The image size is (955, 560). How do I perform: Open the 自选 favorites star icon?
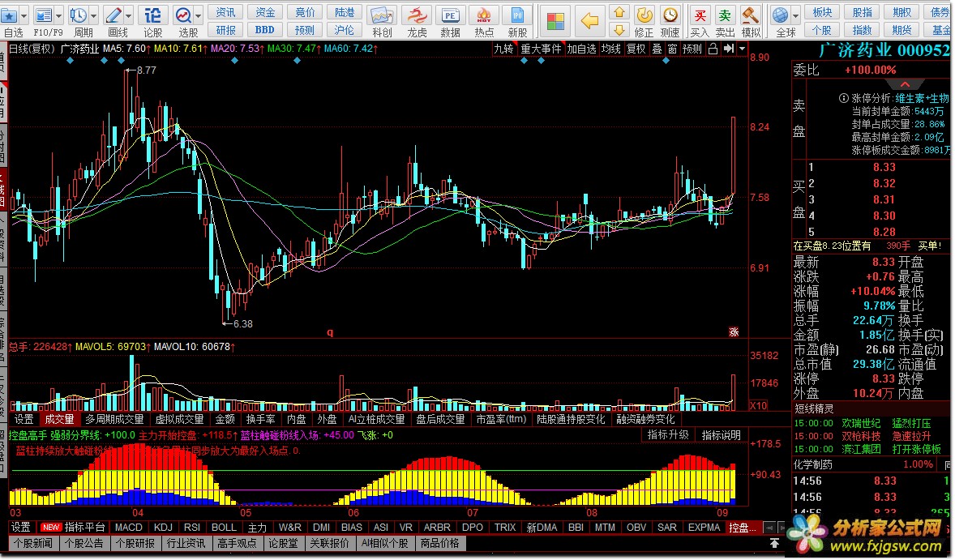tap(11, 15)
